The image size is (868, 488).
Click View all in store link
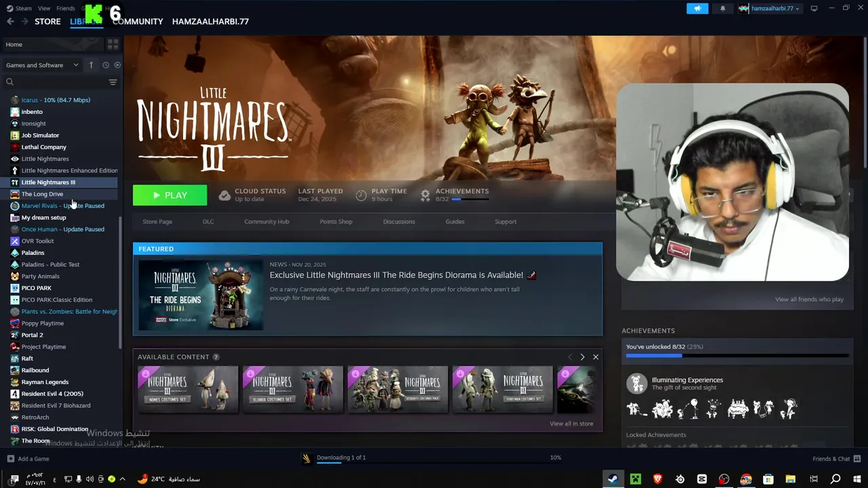pyautogui.click(x=571, y=424)
